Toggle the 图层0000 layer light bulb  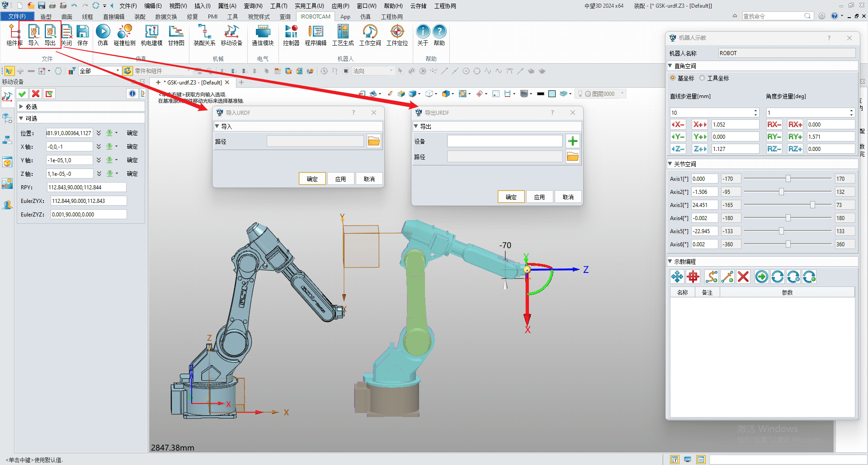point(580,94)
